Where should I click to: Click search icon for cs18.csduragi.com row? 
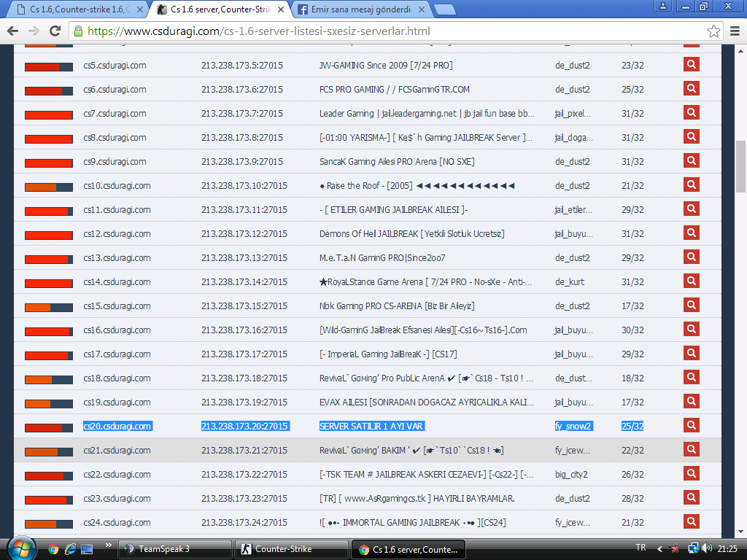click(x=692, y=377)
